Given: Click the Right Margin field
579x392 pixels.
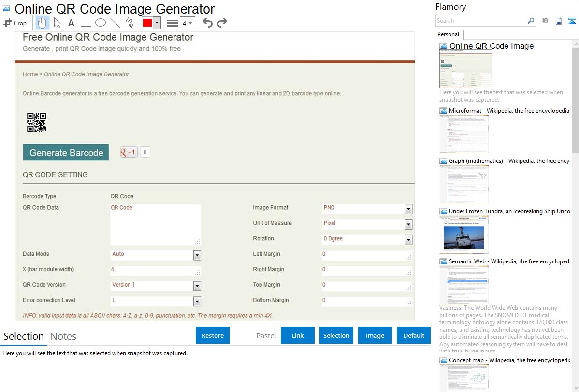Looking at the screenshot, I should click(367, 271).
